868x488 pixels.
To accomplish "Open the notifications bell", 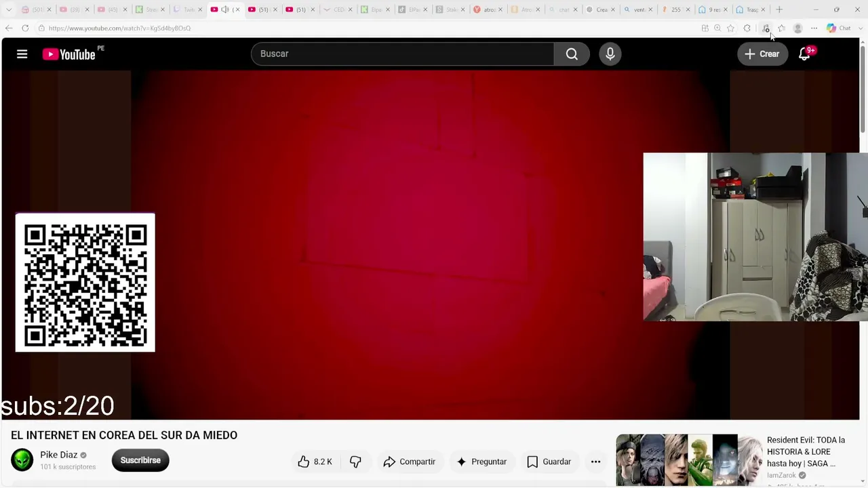I will 804,54.
